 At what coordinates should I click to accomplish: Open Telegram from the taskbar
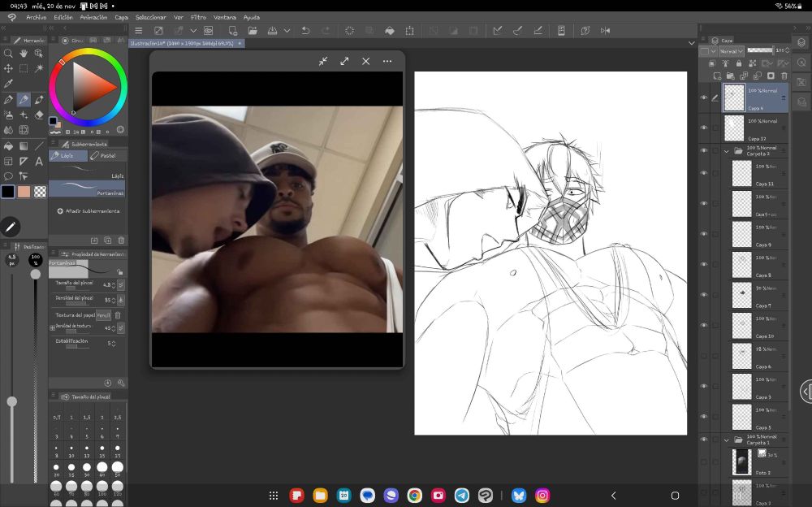tap(462, 496)
